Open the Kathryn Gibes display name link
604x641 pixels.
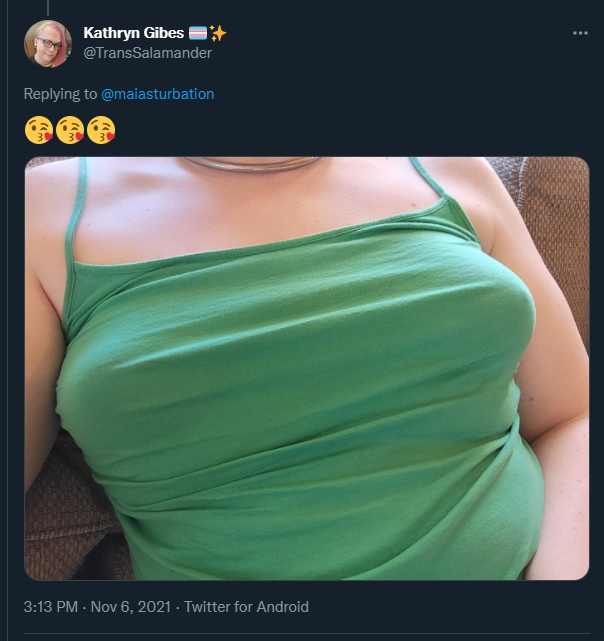tap(133, 33)
